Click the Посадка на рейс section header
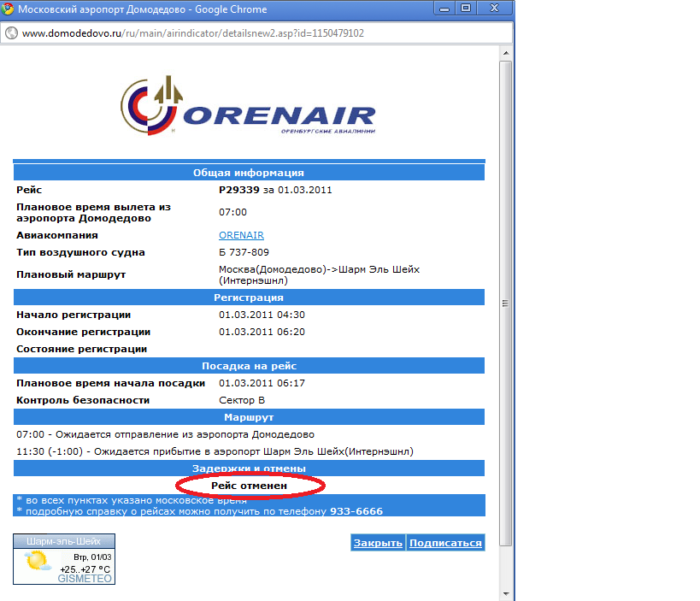 click(249, 366)
